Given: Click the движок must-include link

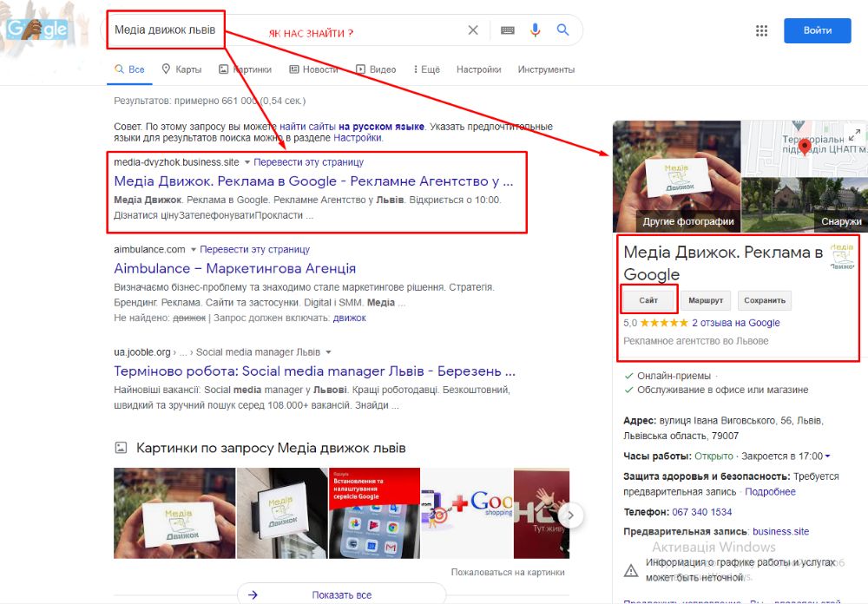Looking at the screenshot, I should tap(349, 318).
